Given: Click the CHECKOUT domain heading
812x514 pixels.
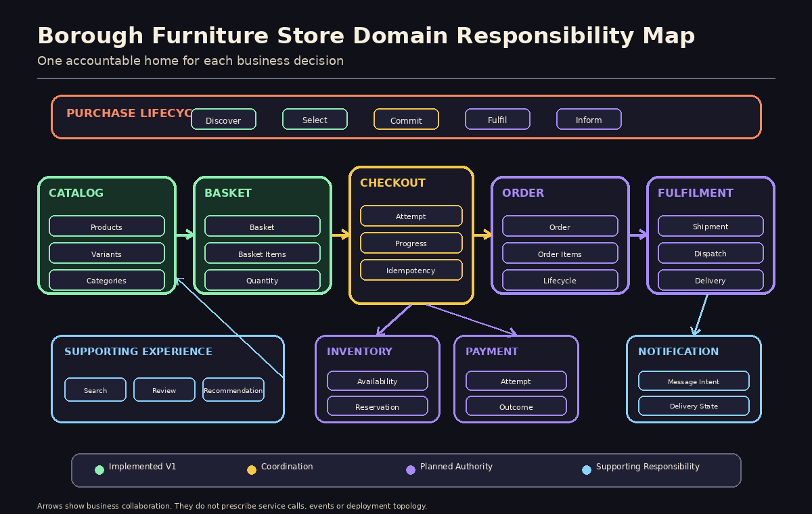Looking at the screenshot, I should tap(392, 183).
